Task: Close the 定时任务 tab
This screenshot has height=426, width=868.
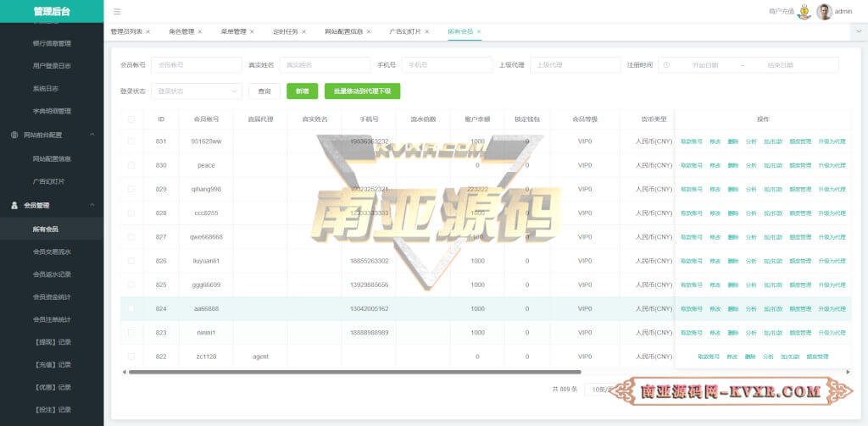Action: coord(304,31)
